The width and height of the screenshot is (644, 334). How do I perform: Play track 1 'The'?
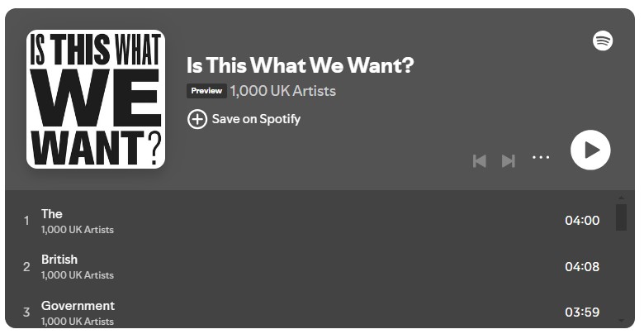(x=52, y=214)
